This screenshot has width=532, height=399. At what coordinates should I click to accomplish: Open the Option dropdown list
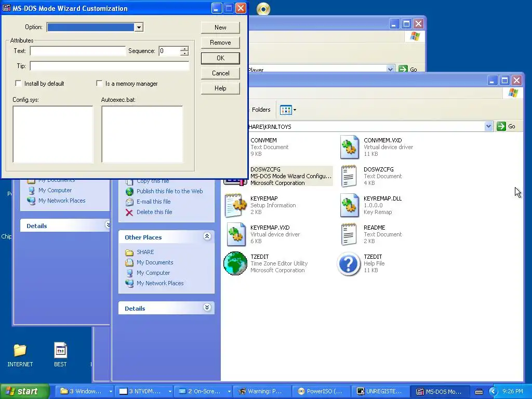click(x=139, y=27)
